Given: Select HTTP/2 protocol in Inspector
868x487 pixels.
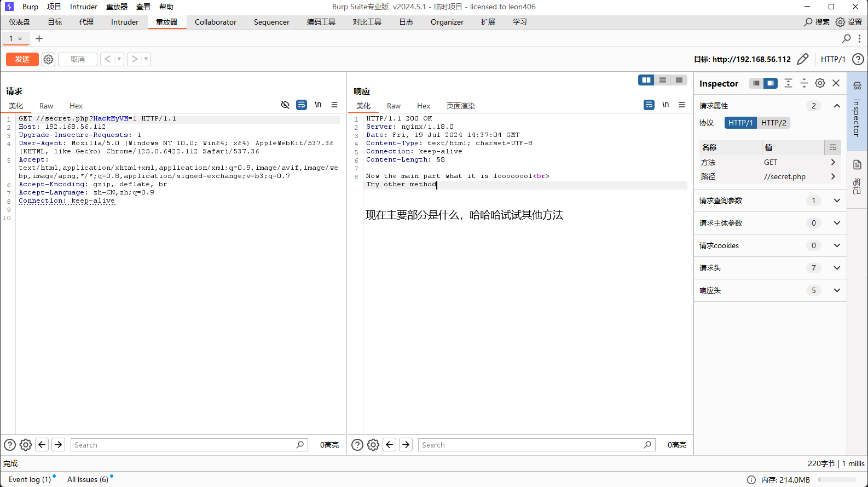Looking at the screenshot, I should tap(773, 123).
